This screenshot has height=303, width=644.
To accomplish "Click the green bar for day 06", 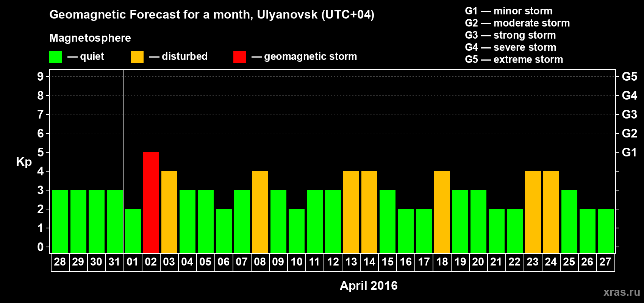I will [224, 231].
